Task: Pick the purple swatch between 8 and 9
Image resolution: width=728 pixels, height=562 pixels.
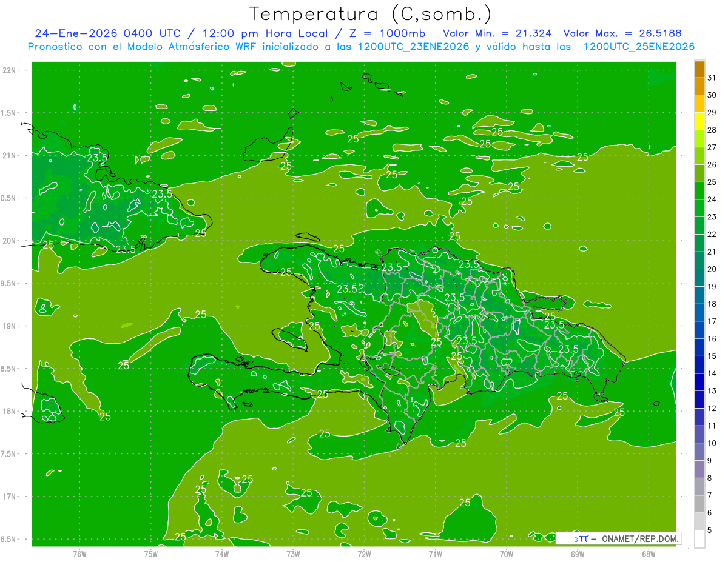Action: click(x=699, y=469)
